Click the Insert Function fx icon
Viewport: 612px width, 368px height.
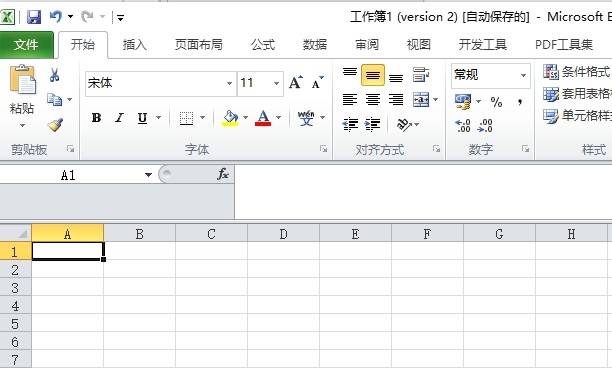pyautogui.click(x=223, y=174)
